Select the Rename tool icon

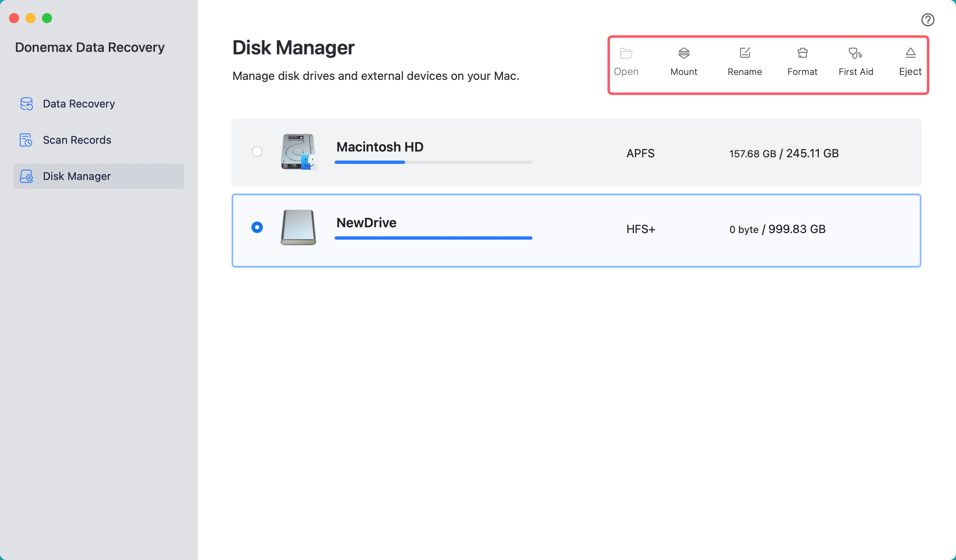point(745,53)
